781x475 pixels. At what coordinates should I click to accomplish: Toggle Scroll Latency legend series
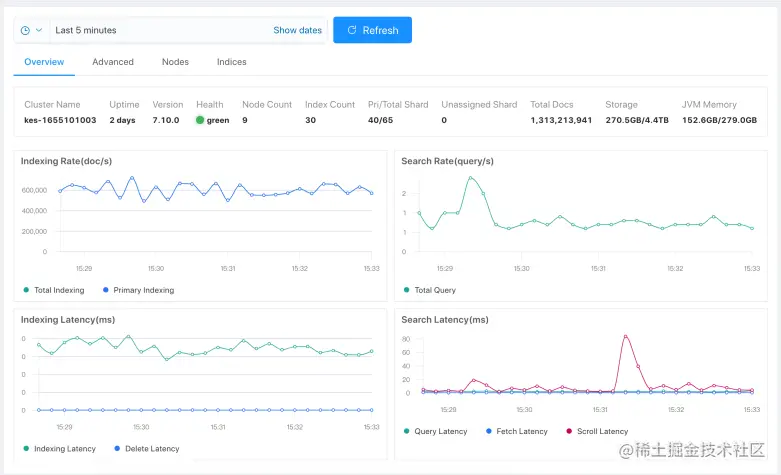click(x=597, y=431)
